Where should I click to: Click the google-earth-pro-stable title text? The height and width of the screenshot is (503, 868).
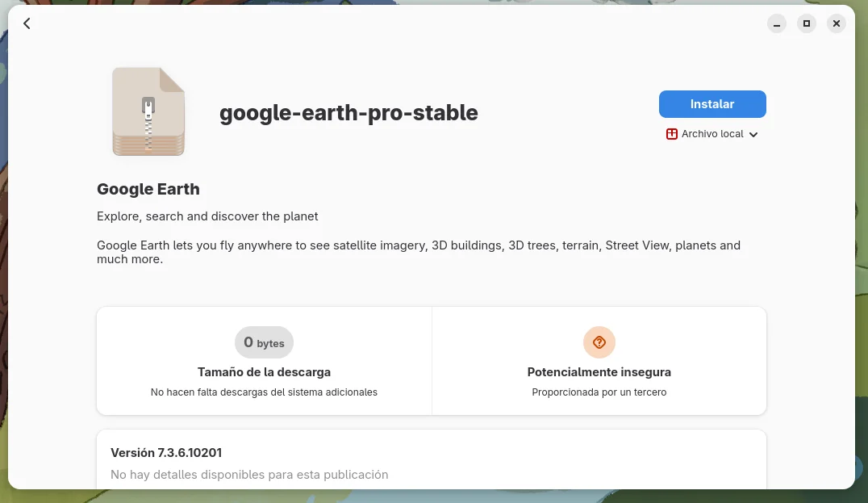348,113
